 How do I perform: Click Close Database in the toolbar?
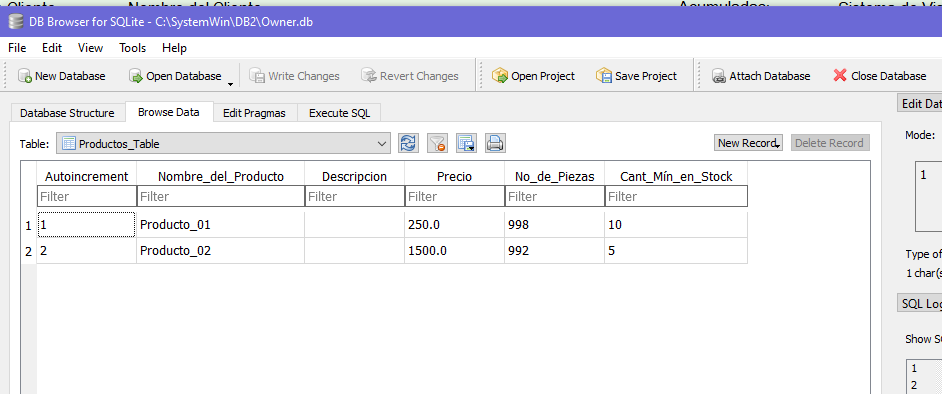click(x=880, y=76)
